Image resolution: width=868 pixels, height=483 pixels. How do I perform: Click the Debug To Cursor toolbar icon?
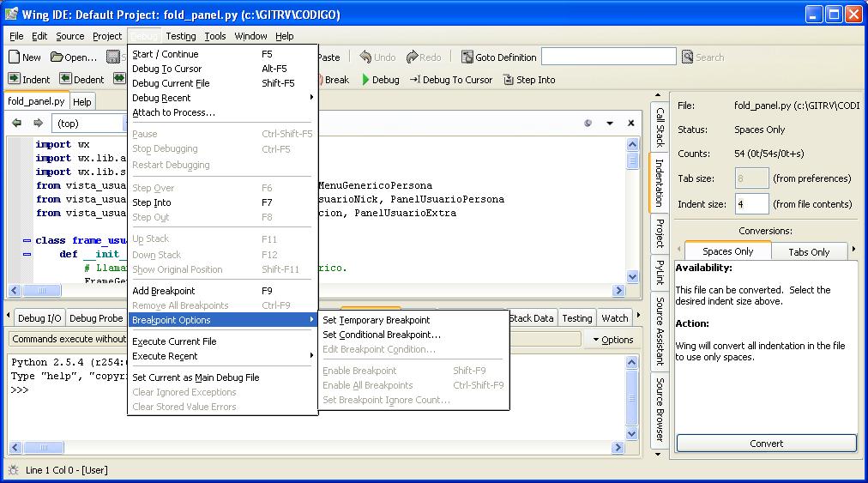pos(414,79)
